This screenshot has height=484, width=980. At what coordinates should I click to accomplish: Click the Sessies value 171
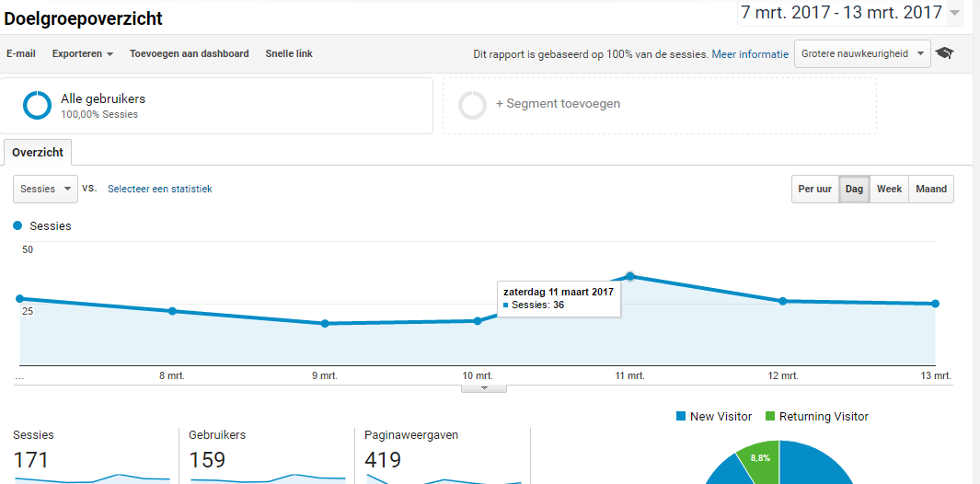click(30, 460)
